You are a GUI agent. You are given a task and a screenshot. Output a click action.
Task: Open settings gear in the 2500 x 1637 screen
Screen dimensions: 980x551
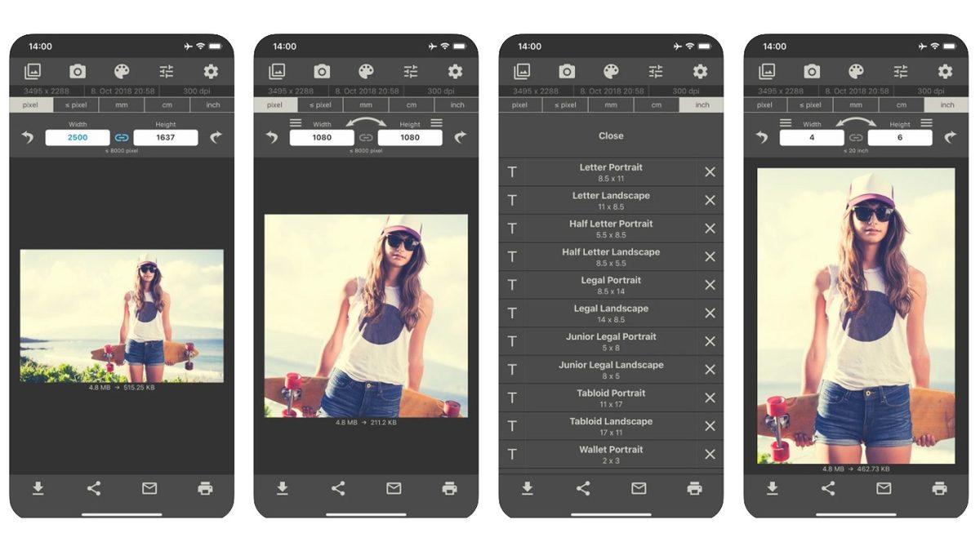point(211,71)
